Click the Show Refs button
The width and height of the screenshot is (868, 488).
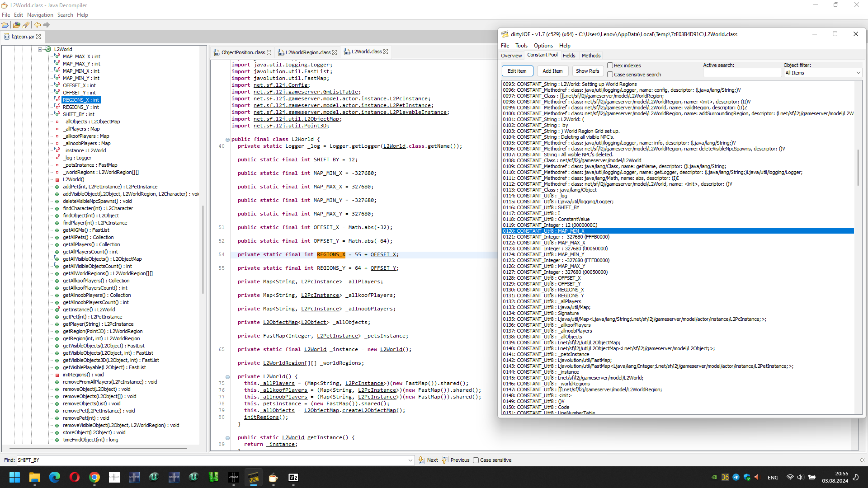588,71
